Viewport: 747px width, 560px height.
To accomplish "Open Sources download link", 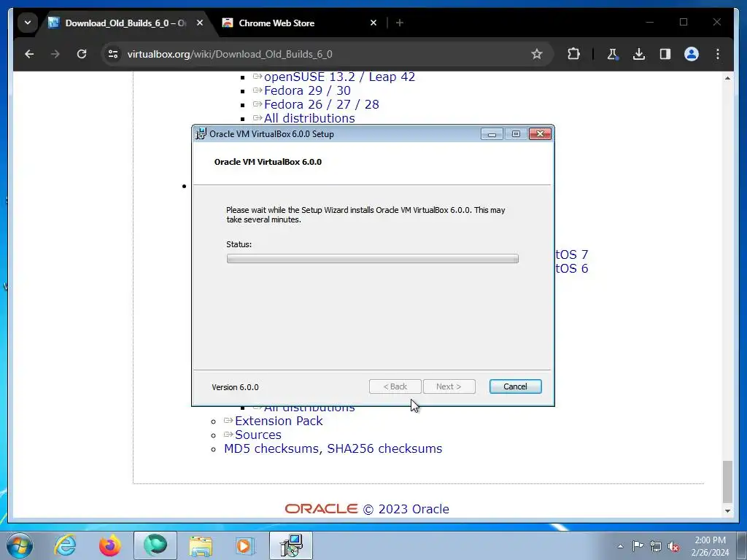I will pyautogui.click(x=258, y=435).
